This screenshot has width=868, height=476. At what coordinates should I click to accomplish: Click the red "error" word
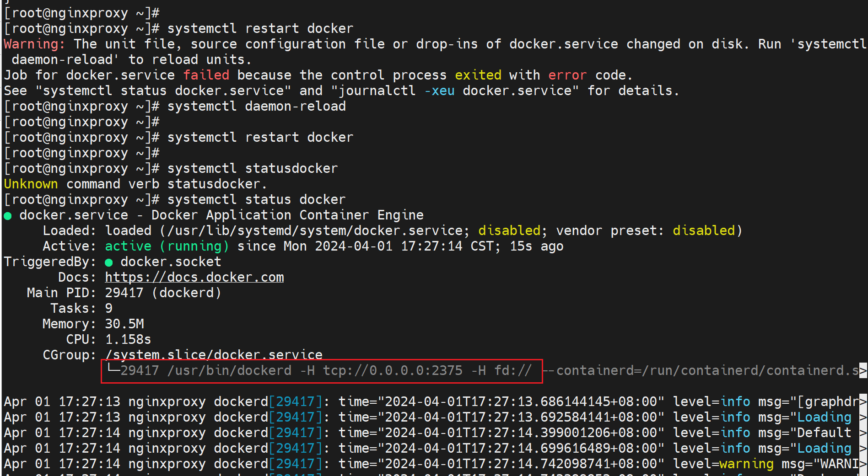pos(567,75)
